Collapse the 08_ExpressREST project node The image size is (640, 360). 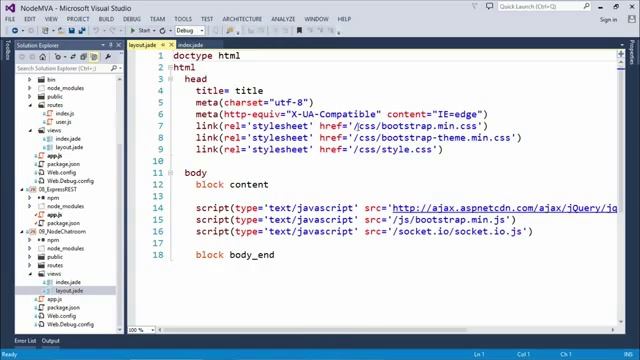[22, 189]
